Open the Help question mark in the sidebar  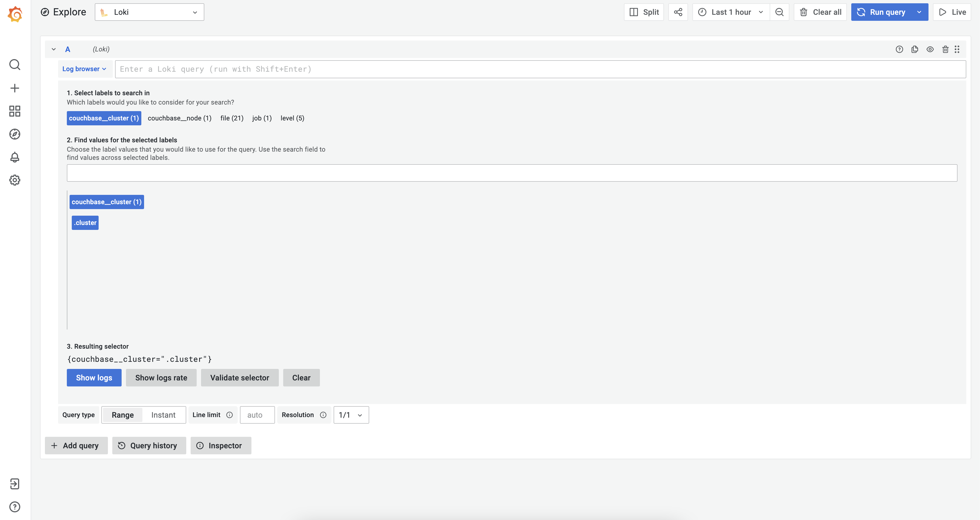pyautogui.click(x=15, y=507)
